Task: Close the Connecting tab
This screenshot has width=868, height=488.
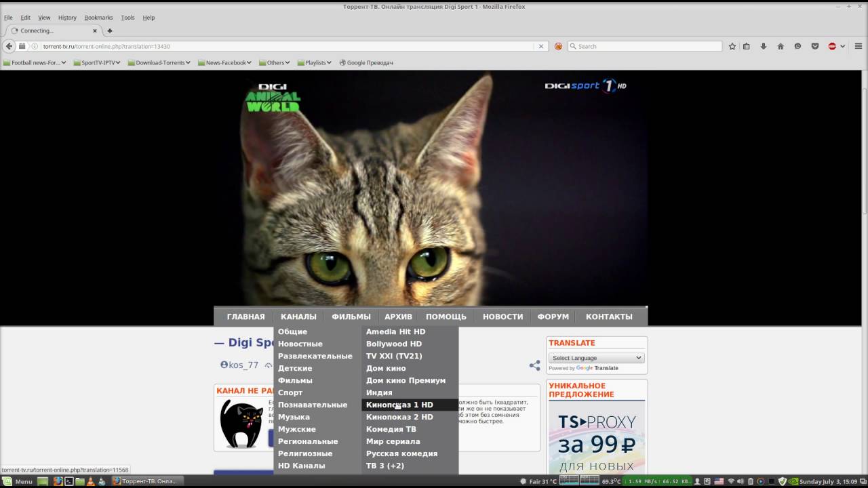Action: (x=95, y=30)
